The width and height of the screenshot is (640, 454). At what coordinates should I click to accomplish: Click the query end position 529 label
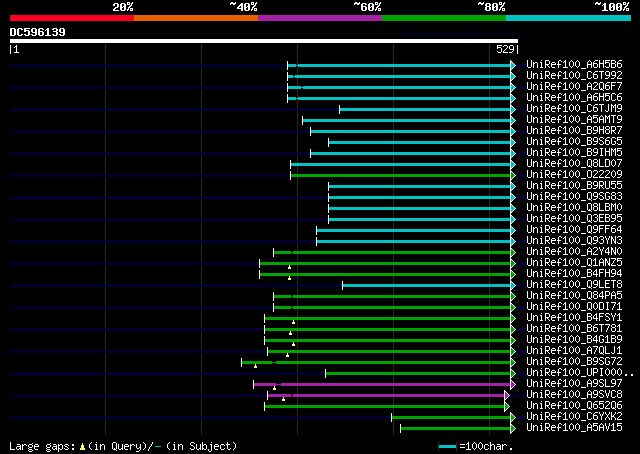click(505, 49)
